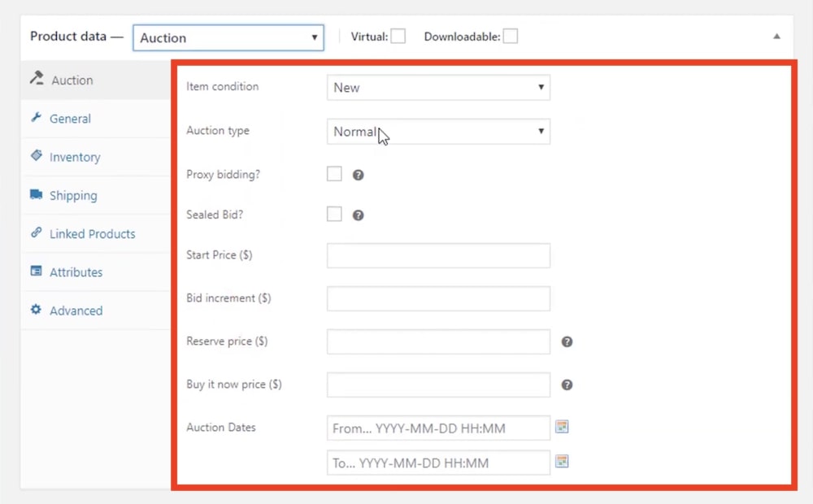The height and width of the screenshot is (504, 813).
Task: Focus the Reserve price input field
Action: coord(438,341)
